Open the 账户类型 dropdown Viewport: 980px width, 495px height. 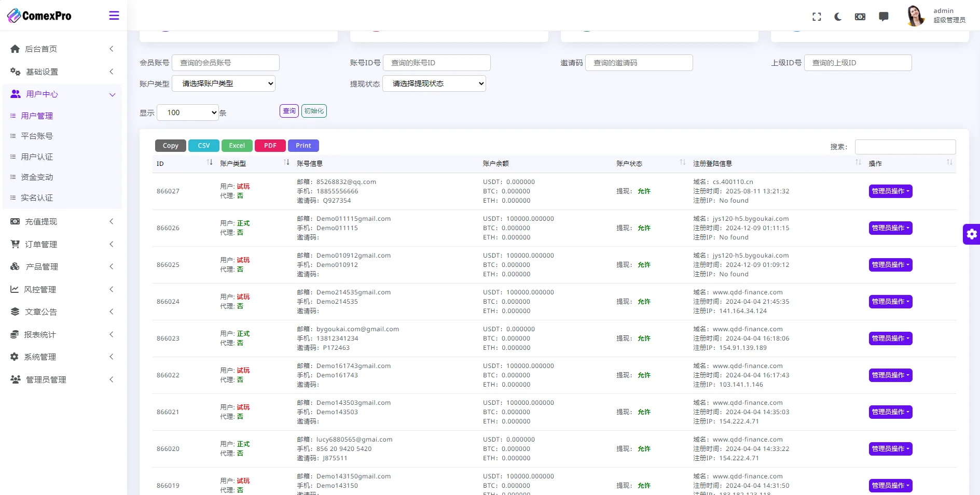(224, 83)
